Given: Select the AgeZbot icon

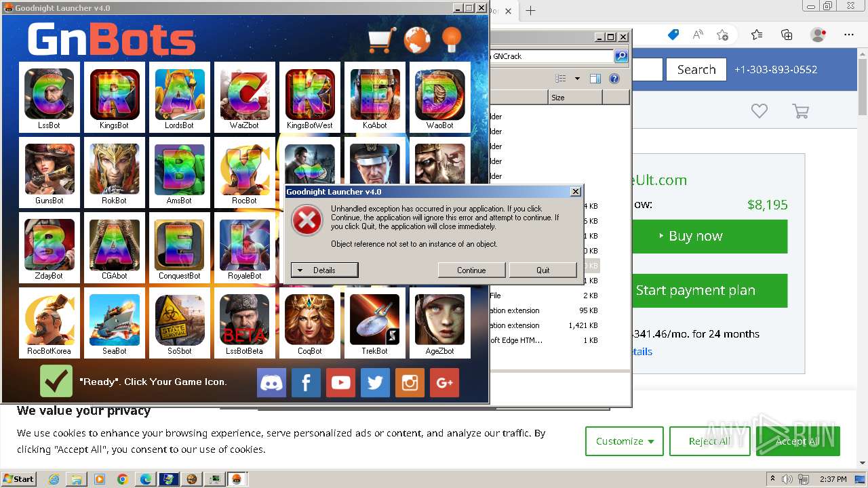Looking at the screenshot, I should 439,323.
